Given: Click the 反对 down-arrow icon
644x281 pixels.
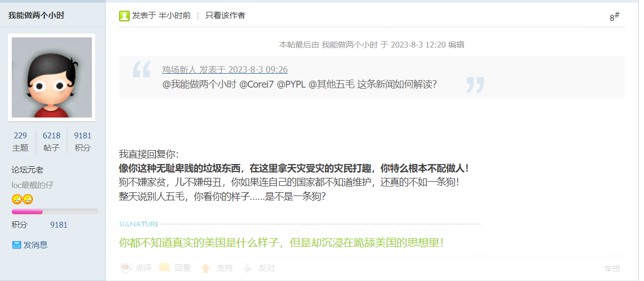Looking at the screenshot, I should [247, 268].
